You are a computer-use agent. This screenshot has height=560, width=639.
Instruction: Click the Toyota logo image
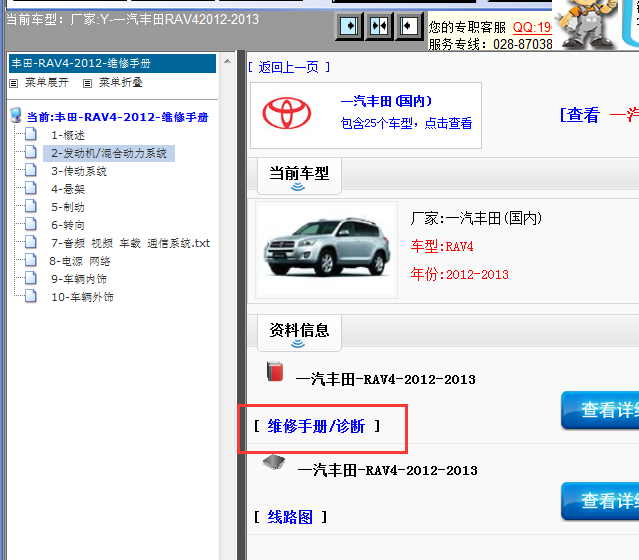pos(286,113)
